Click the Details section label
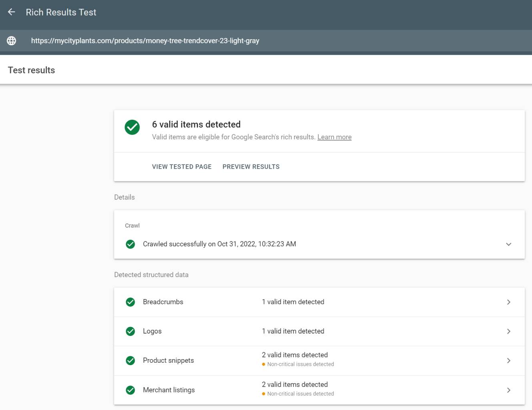Image resolution: width=532 pixels, height=410 pixels. tap(124, 197)
